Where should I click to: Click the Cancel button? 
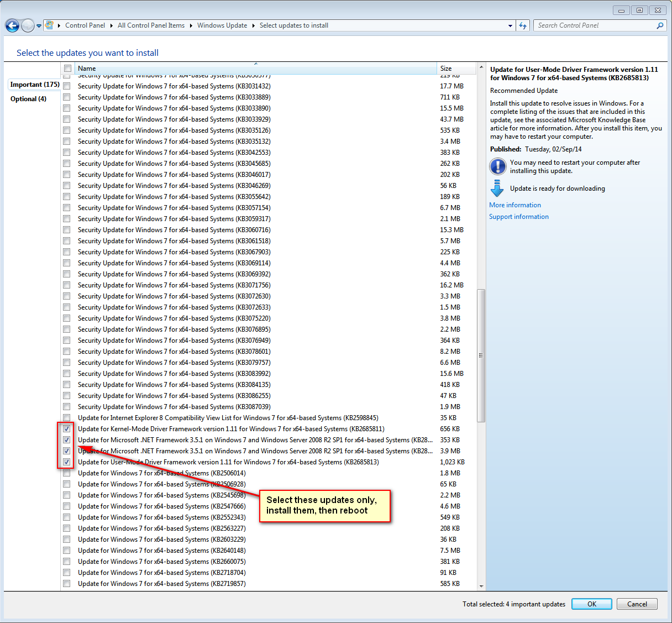tap(637, 604)
